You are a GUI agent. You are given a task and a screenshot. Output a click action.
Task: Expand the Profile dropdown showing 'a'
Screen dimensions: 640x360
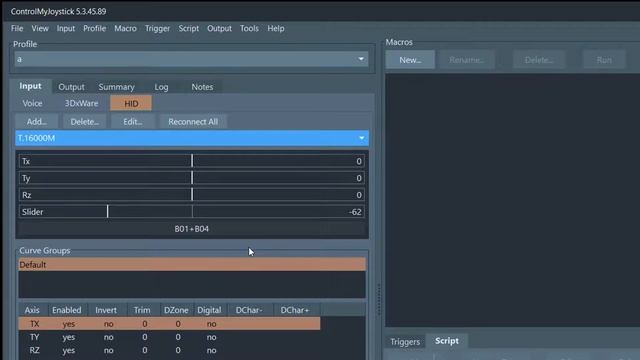[x=191, y=59]
